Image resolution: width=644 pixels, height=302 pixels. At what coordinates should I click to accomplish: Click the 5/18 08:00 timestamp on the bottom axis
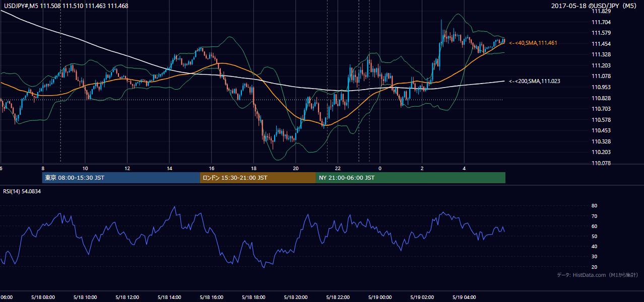click(43, 297)
